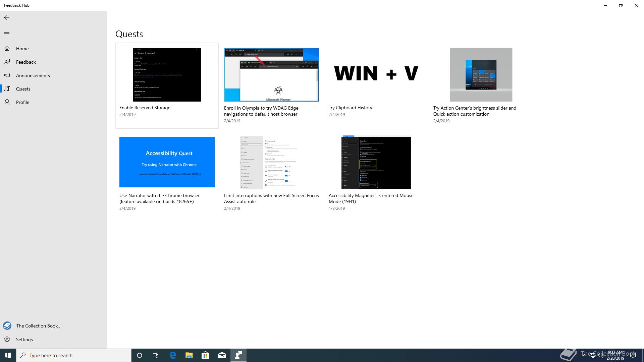Click the Announcements megaphone icon
This screenshot has width=644, height=362.
coord(7,75)
